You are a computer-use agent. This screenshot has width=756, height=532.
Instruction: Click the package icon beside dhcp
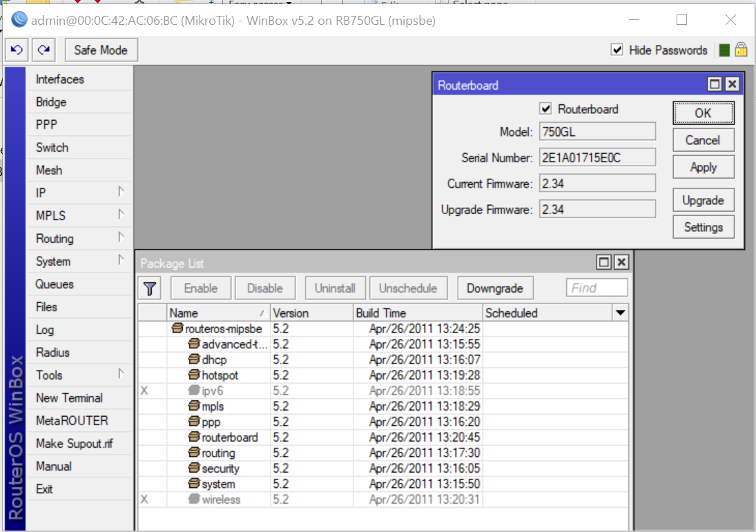click(x=193, y=359)
